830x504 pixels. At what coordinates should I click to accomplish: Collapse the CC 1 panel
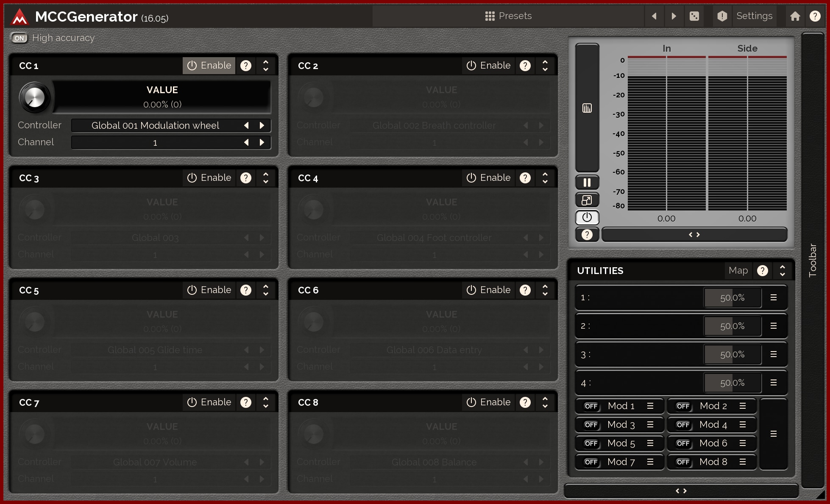click(x=266, y=66)
